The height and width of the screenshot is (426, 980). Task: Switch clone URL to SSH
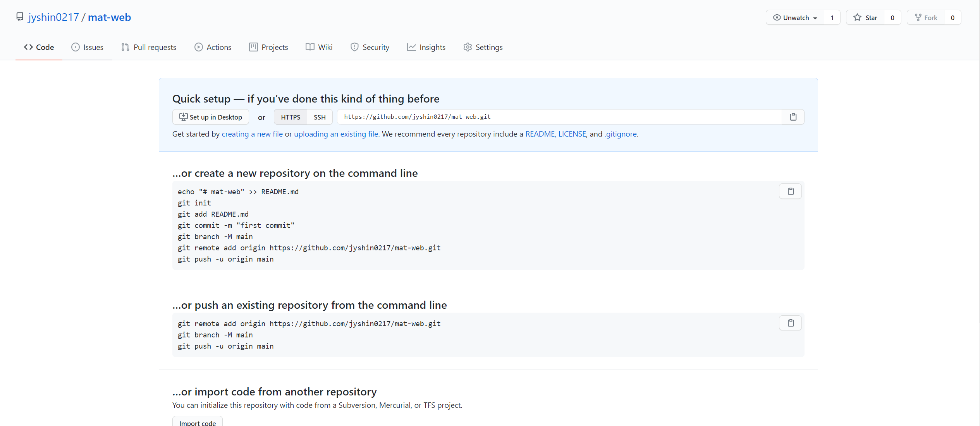320,117
